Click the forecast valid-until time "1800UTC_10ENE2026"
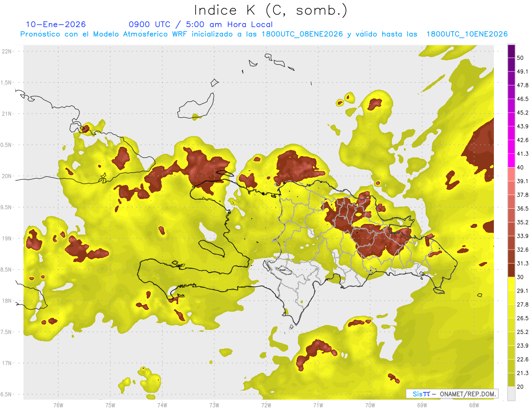The height and width of the screenshot is (411, 532). tap(467, 34)
